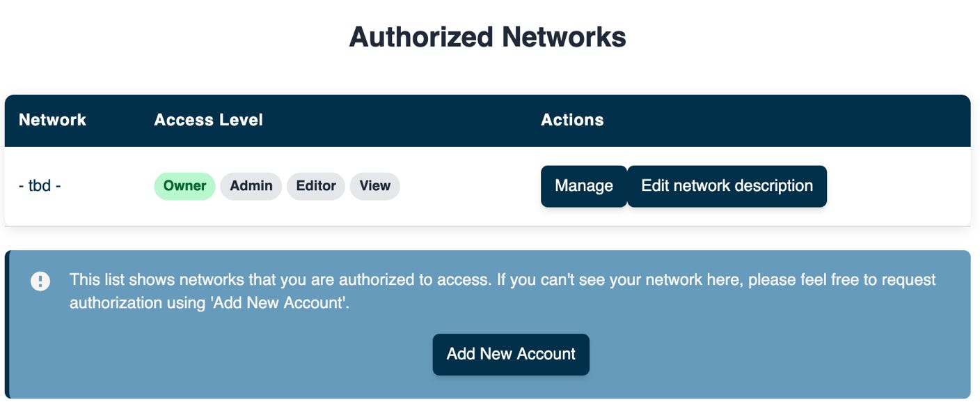Open Manage for the tbd network

point(584,186)
